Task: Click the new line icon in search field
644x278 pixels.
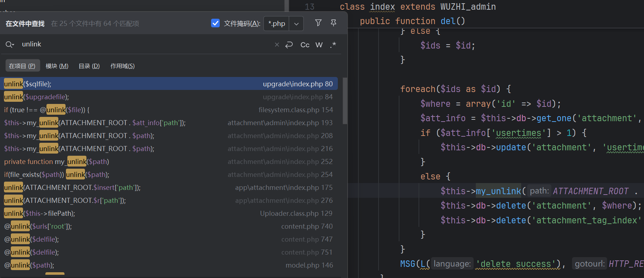Action: [289, 45]
